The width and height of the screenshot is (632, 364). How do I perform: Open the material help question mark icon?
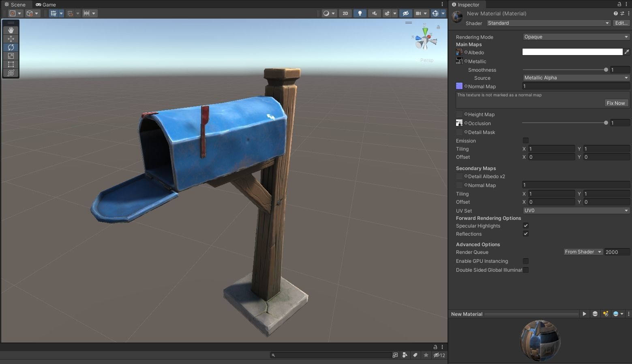[x=616, y=13]
